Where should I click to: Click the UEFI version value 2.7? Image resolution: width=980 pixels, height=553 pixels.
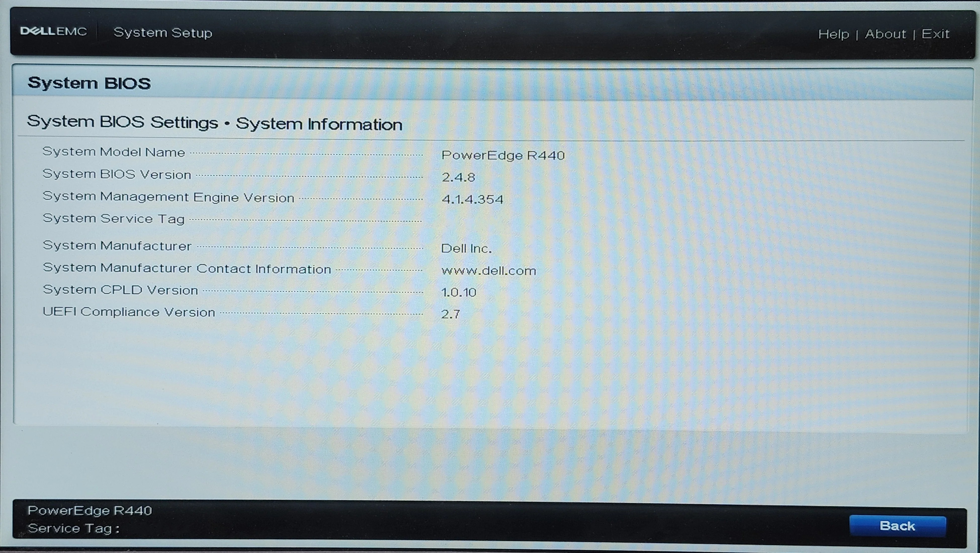point(451,314)
